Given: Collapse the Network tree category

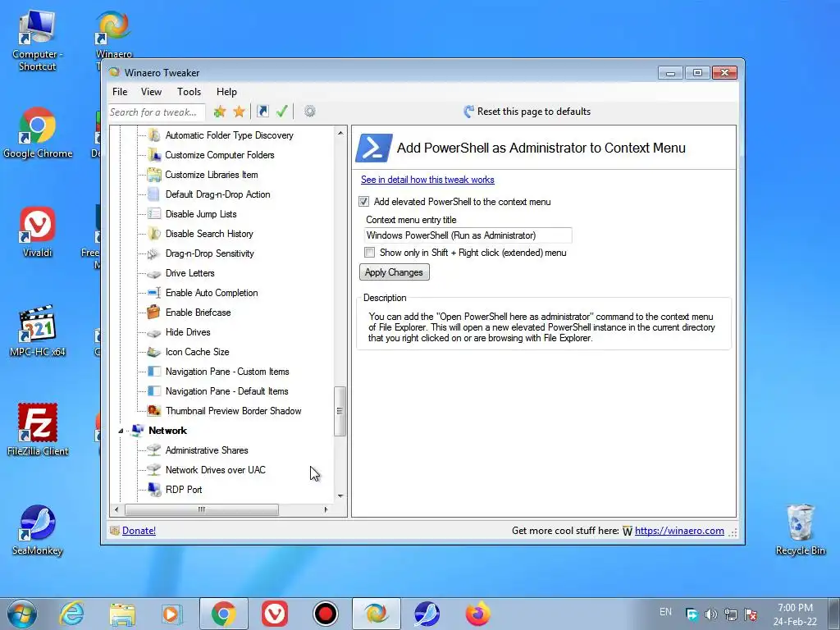Looking at the screenshot, I should click(x=121, y=431).
